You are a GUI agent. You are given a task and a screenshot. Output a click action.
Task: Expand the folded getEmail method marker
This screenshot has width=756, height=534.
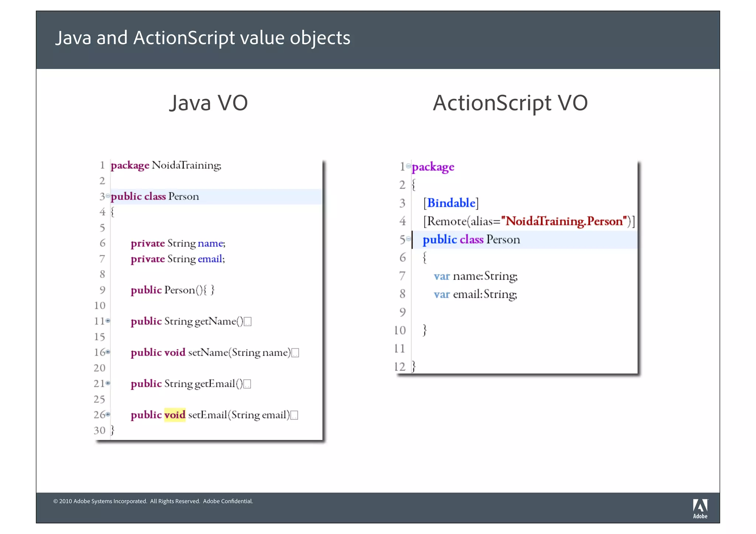108,383
